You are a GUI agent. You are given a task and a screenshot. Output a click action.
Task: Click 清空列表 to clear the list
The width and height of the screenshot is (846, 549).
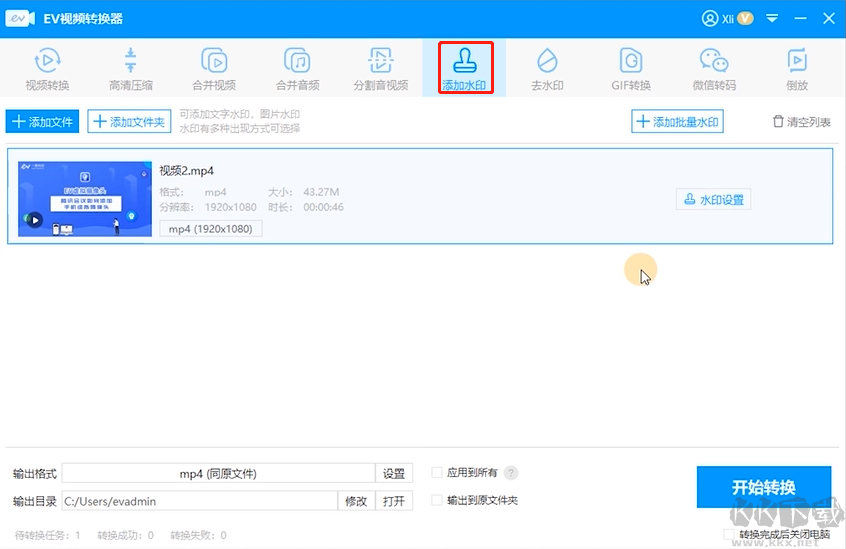pos(802,122)
